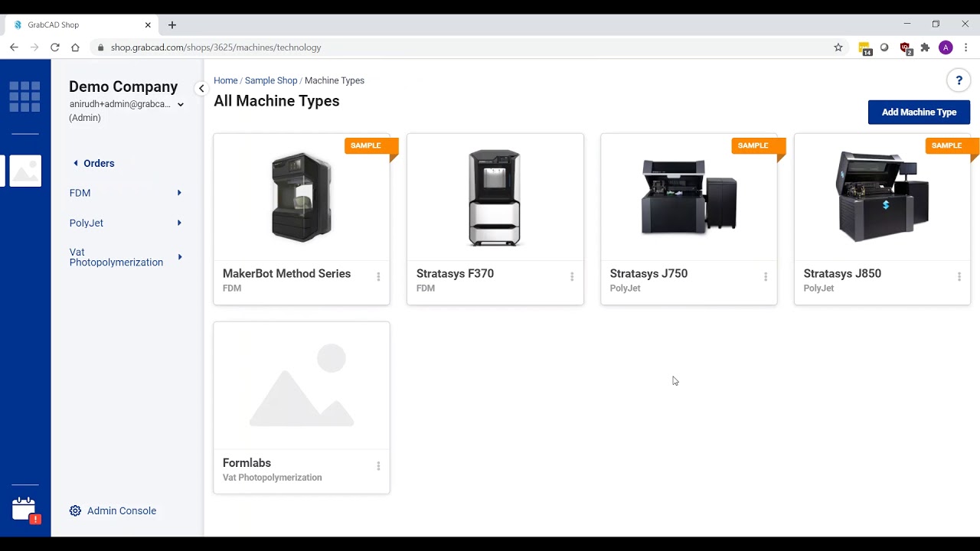Select FDM in the sidebar
980x551 pixels.
pos(80,193)
